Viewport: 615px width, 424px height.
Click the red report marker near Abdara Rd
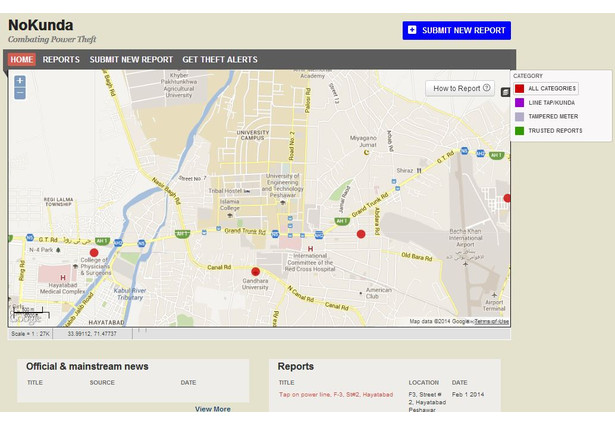click(x=361, y=234)
